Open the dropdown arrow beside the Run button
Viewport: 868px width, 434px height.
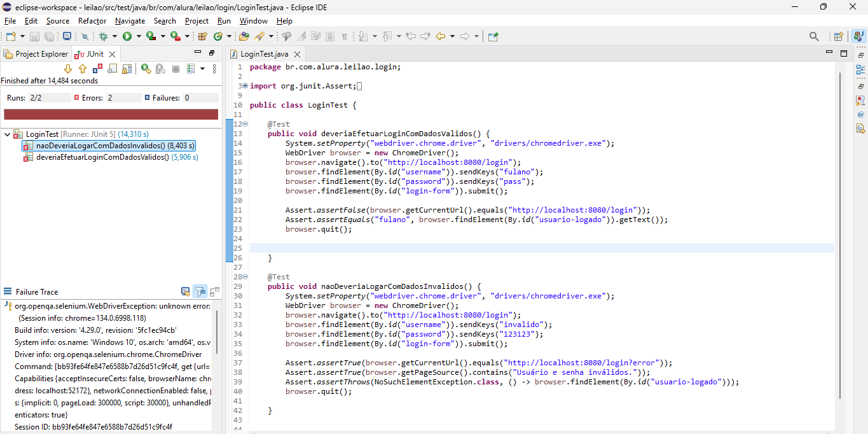pos(138,37)
